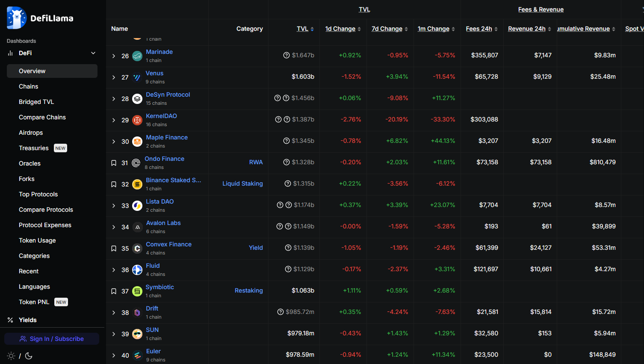Image resolution: width=644 pixels, height=364 pixels.
Task: Expand the Venus row
Action: click(x=114, y=77)
